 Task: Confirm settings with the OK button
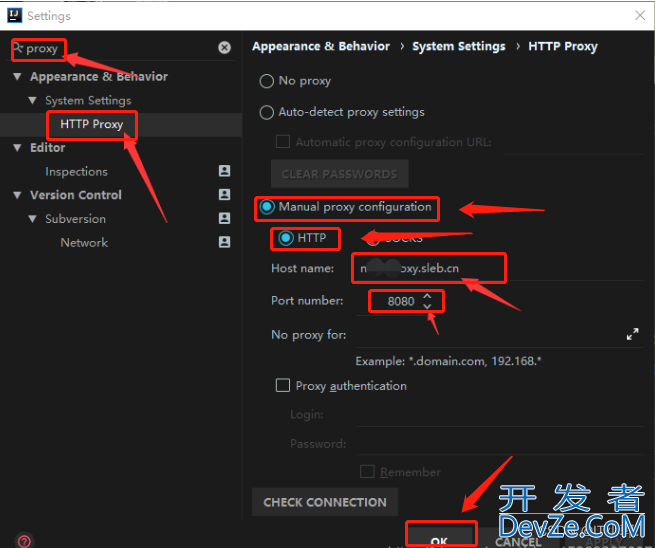click(x=439, y=539)
